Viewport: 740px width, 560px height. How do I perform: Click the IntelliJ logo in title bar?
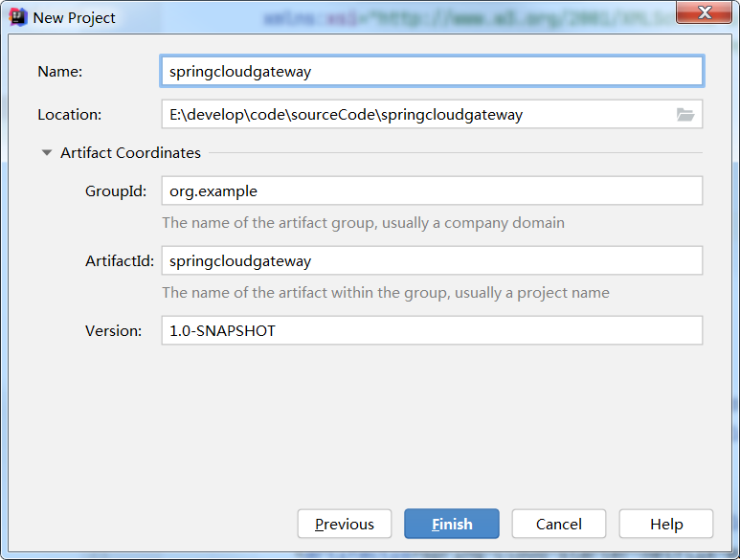(x=17, y=17)
